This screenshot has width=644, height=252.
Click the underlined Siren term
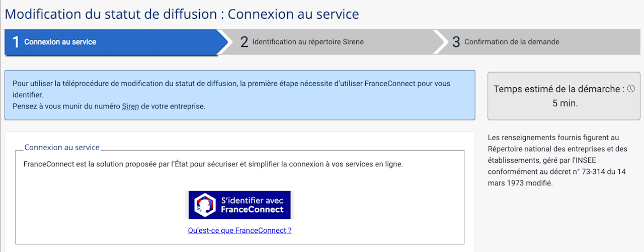click(x=130, y=106)
